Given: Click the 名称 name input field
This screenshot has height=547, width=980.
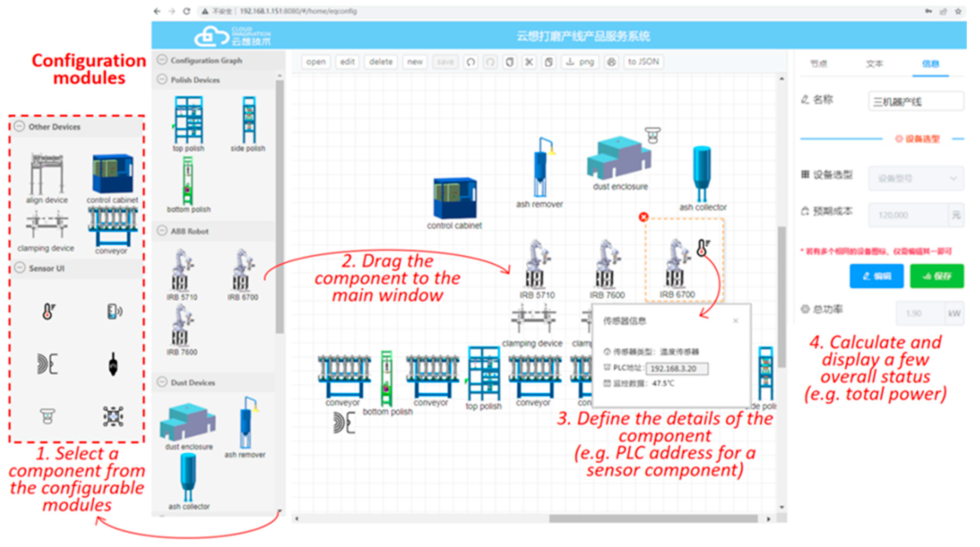Looking at the screenshot, I should tap(916, 101).
